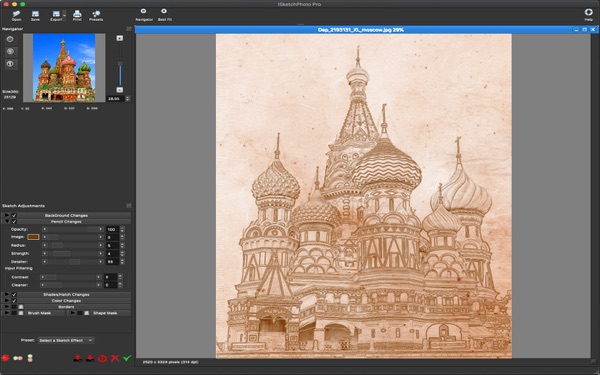Click the Image value stepper
This screenshot has height=375, width=600.
click(122, 237)
